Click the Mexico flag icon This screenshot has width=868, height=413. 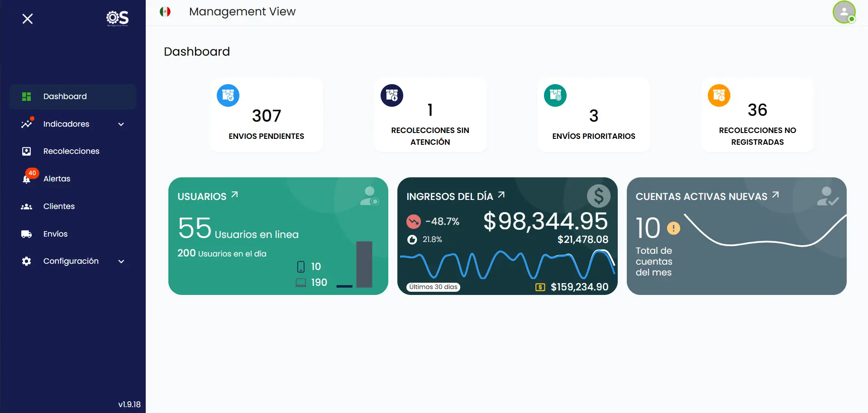point(165,12)
